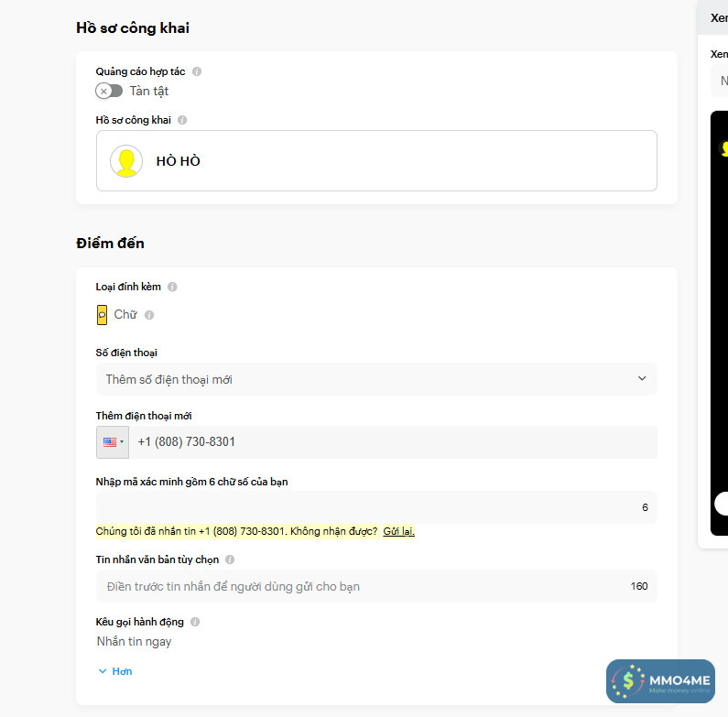Click info icon beside Quảng cáo hợp tác

point(197,71)
